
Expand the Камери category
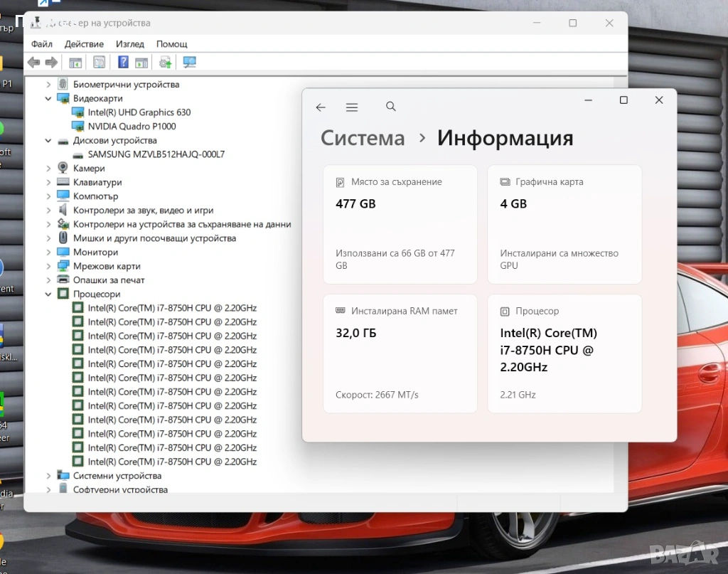pos(48,169)
